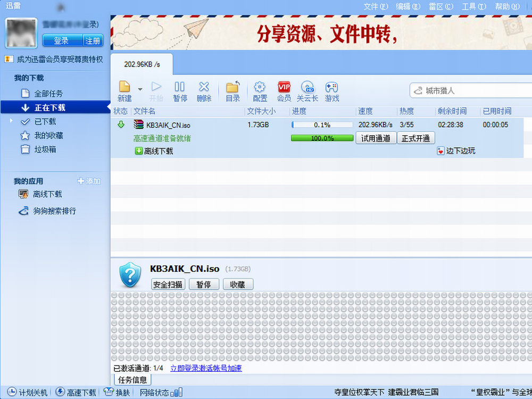The width and height of the screenshot is (532, 399).
Task: Click the blurred user avatar thumbnail
Action: click(x=21, y=33)
